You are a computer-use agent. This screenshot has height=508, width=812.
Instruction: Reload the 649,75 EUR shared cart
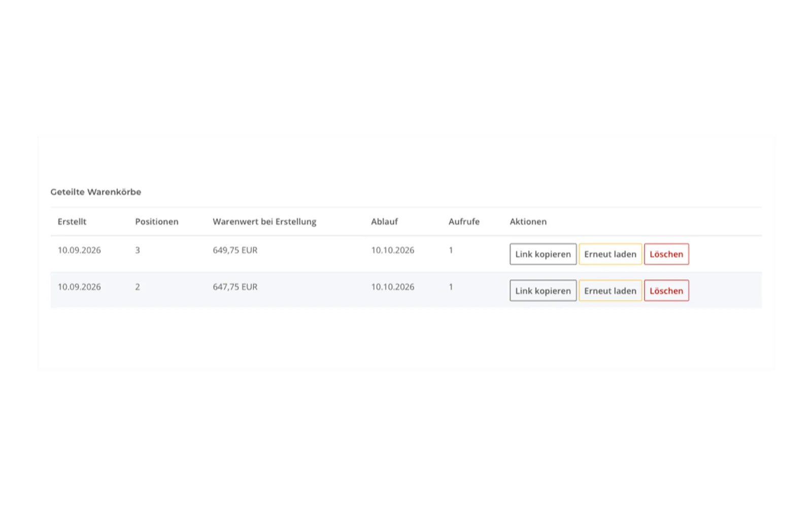[x=610, y=254]
